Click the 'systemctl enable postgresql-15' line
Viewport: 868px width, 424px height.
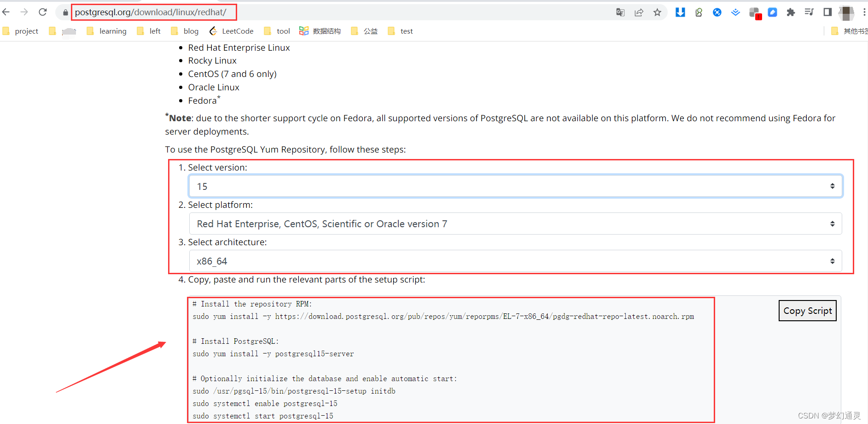pyautogui.click(x=265, y=404)
